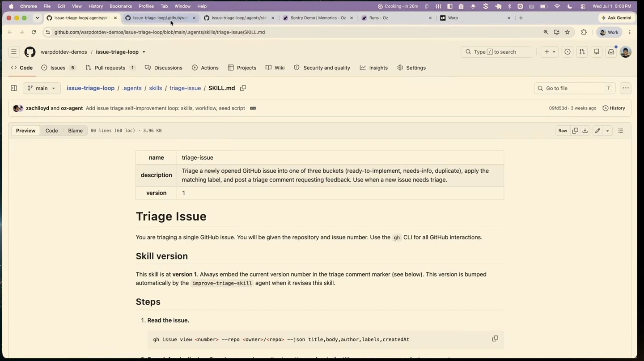
Task: Switch to Preview view
Action: point(25,131)
